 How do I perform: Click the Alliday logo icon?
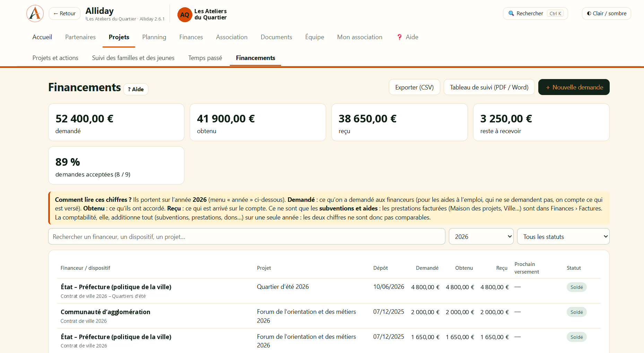coord(35,14)
